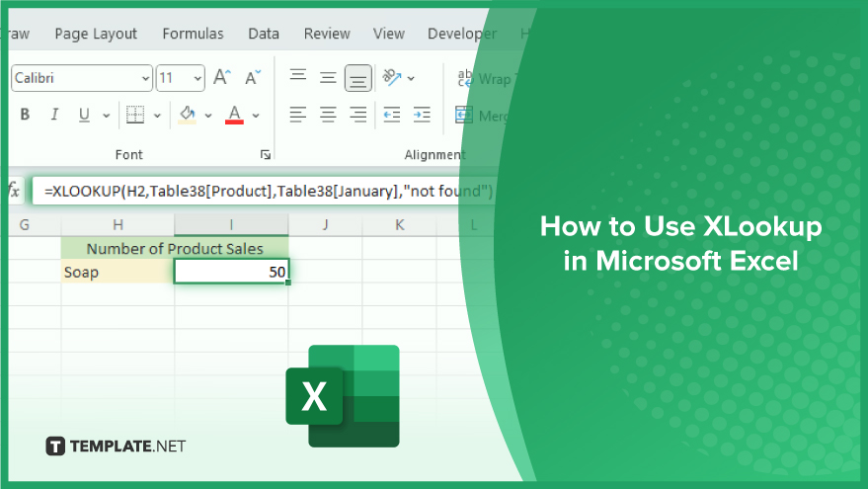Screen dimensions: 868x489
Task: Open Font settings dialog launcher
Action: (266, 154)
